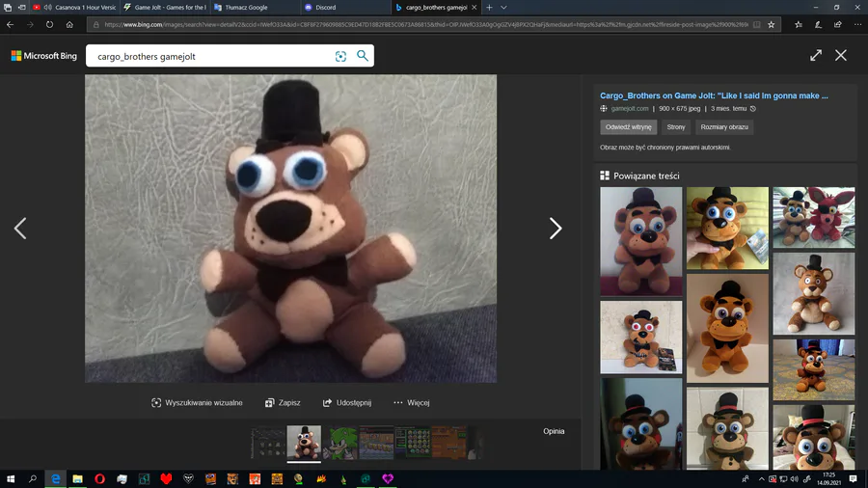
Task: Open the related hand-held Freddy plush image
Action: point(727,228)
